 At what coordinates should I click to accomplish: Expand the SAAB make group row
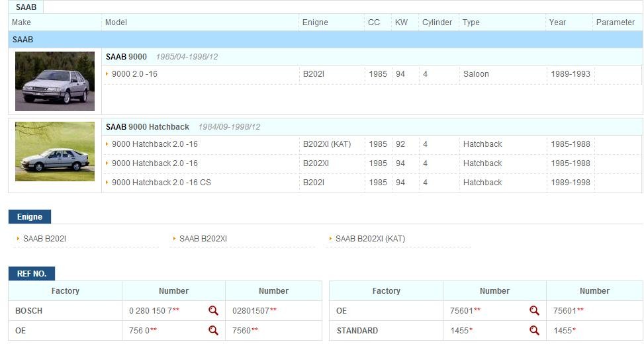click(x=23, y=40)
